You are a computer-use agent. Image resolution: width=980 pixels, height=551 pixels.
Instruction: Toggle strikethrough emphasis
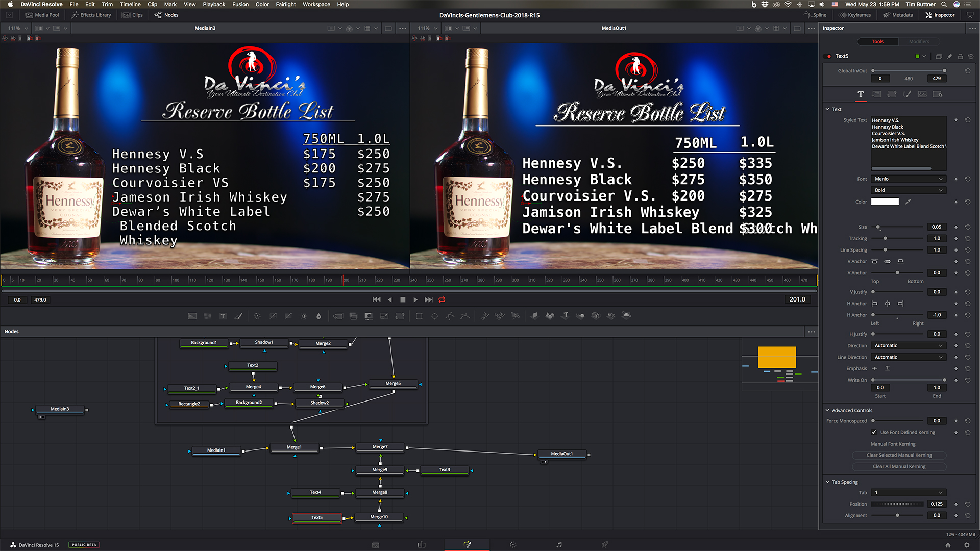click(874, 368)
